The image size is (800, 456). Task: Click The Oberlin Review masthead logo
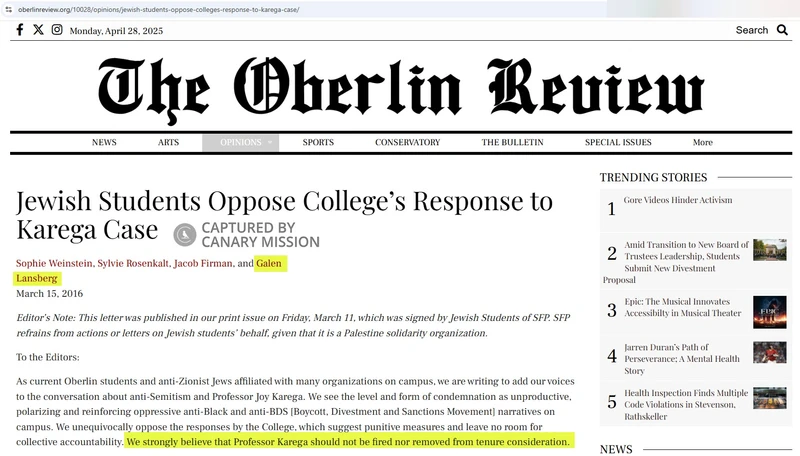[400, 87]
